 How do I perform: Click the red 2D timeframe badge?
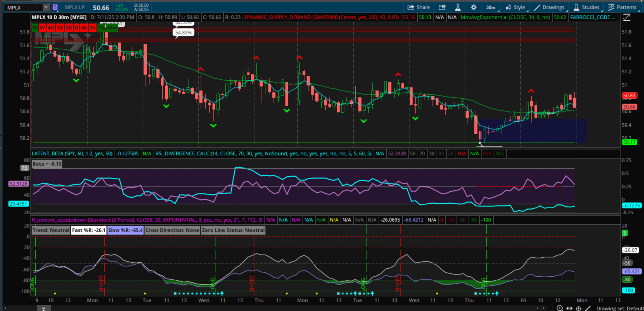pyautogui.click(x=68, y=28)
